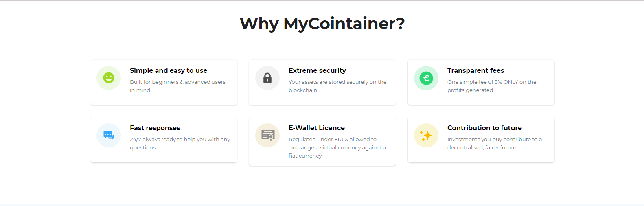The image size is (644, 206).
Task: Click the 'Simple and easy to use' heading
Action: coord(169,70)
